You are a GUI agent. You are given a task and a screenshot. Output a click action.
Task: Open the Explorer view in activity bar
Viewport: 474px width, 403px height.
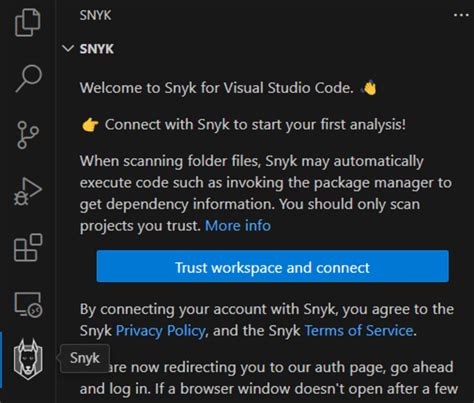28,23
